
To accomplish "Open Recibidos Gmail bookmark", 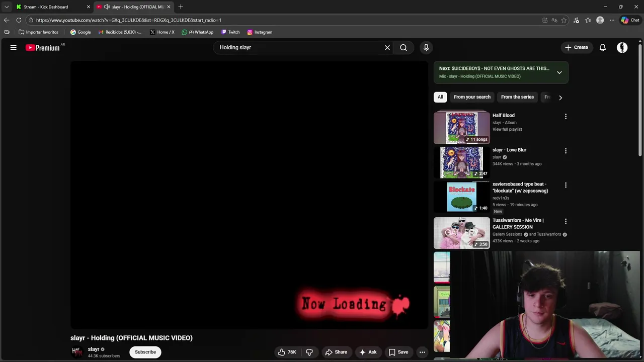I will (120, 32).
